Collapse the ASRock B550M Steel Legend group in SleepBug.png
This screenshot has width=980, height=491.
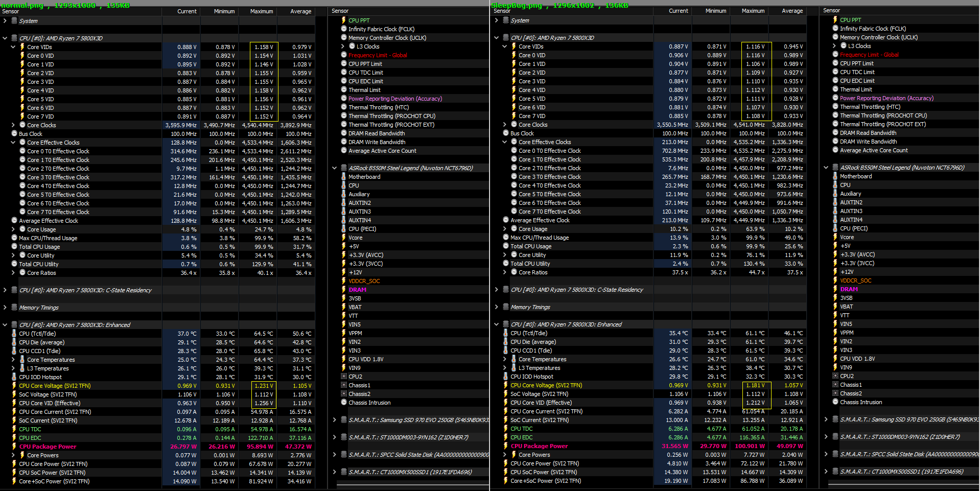coord(826,168)
